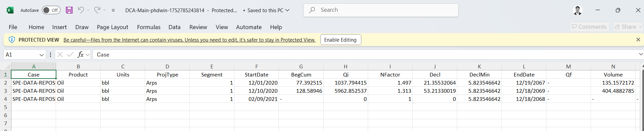
Task: Customize Quick Access Toolbar dropdown
Action: 113,10
